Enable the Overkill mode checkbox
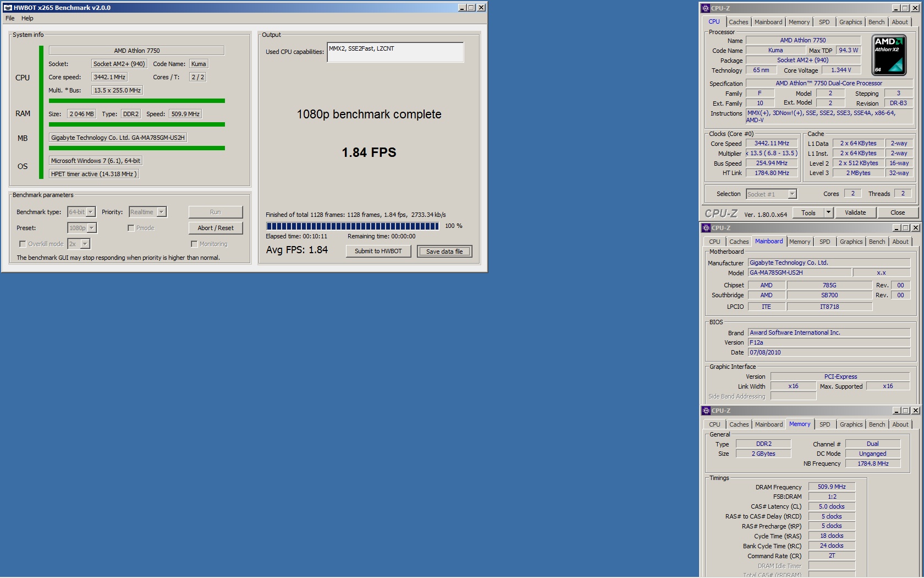924x578 pixels. click(23, 244)
